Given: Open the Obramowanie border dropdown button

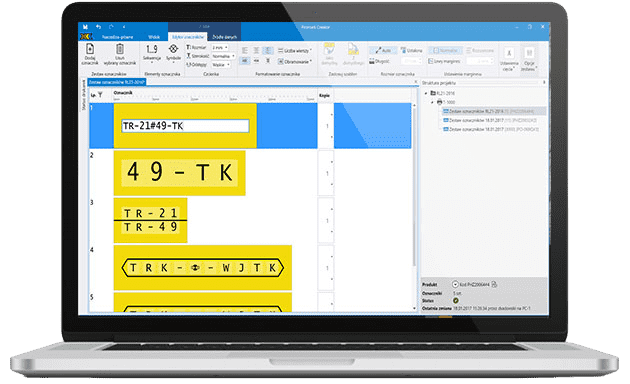Looking at the screenshot, I should [295, 61].
